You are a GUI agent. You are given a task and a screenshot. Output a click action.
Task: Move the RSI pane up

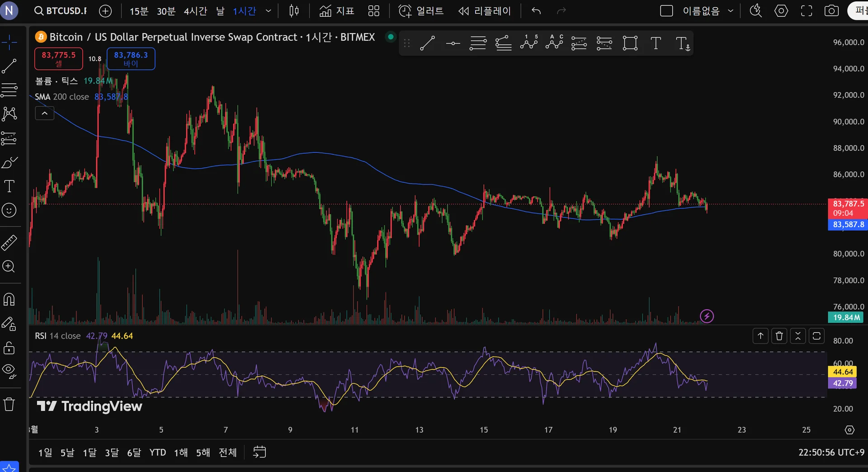(760, 336)
